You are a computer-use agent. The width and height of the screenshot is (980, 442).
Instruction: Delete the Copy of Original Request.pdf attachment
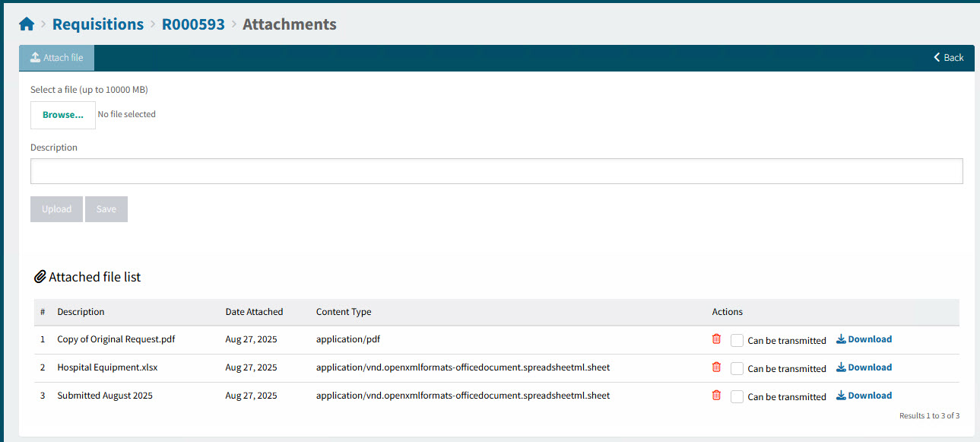click(715, 339)
